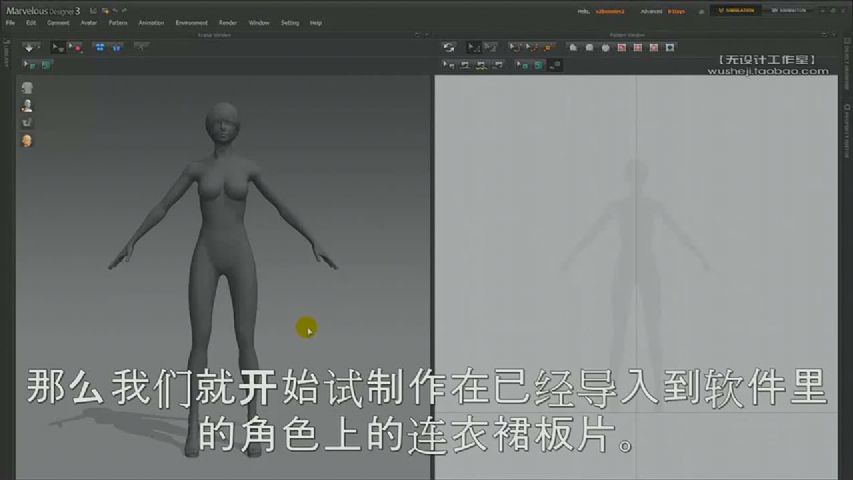Select the middle red Internal Rectangle tool
This screenshot has height=480, width=853.
pyautogui.click(x=638, y=48)
